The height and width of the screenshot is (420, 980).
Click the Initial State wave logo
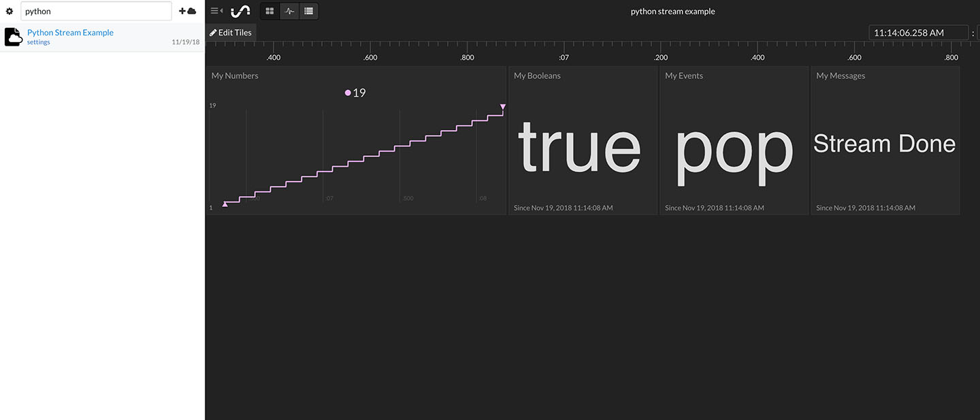[x=240, y=11]
